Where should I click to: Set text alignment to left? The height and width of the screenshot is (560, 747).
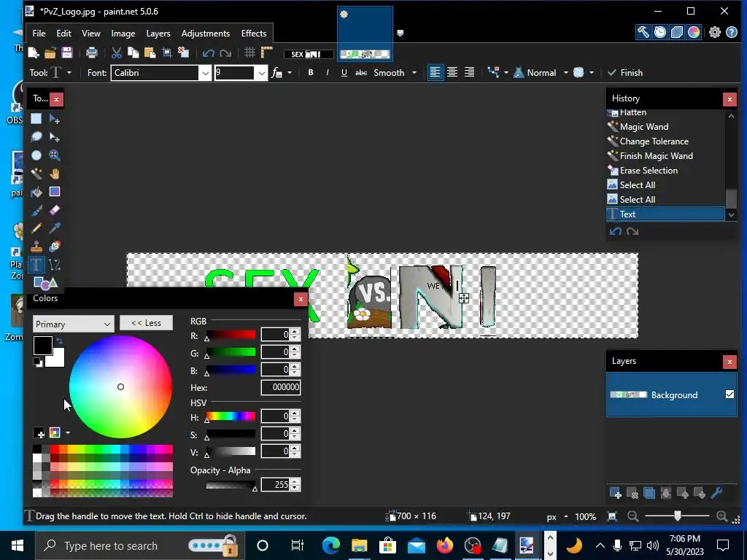[435, 72]
